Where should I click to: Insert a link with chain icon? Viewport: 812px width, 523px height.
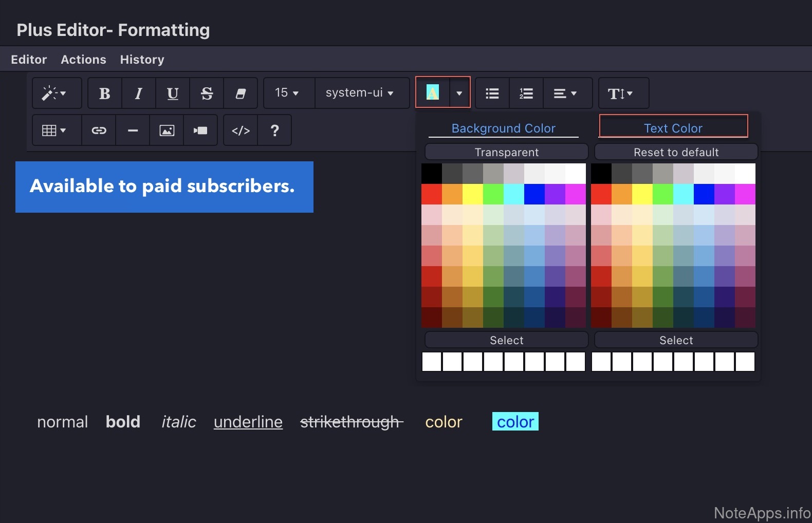[99, 130]
